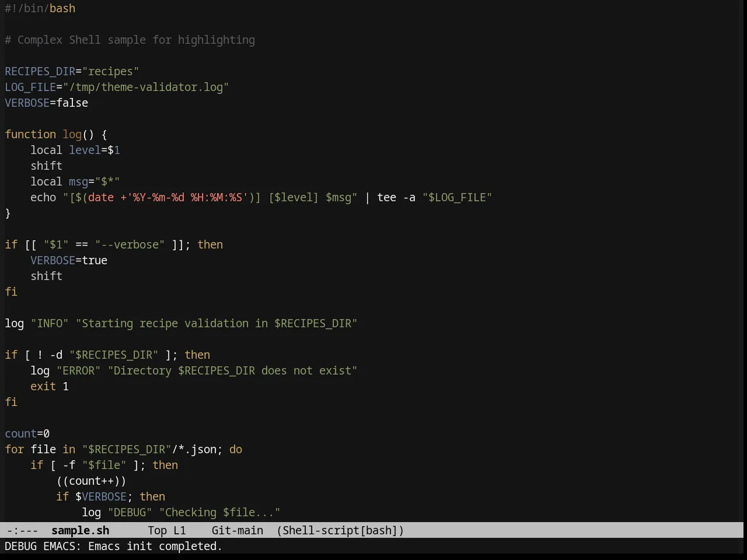This screenshot has width=747, height=560.
Task: Click count=0 assignment line
Action: pos(27,433)
